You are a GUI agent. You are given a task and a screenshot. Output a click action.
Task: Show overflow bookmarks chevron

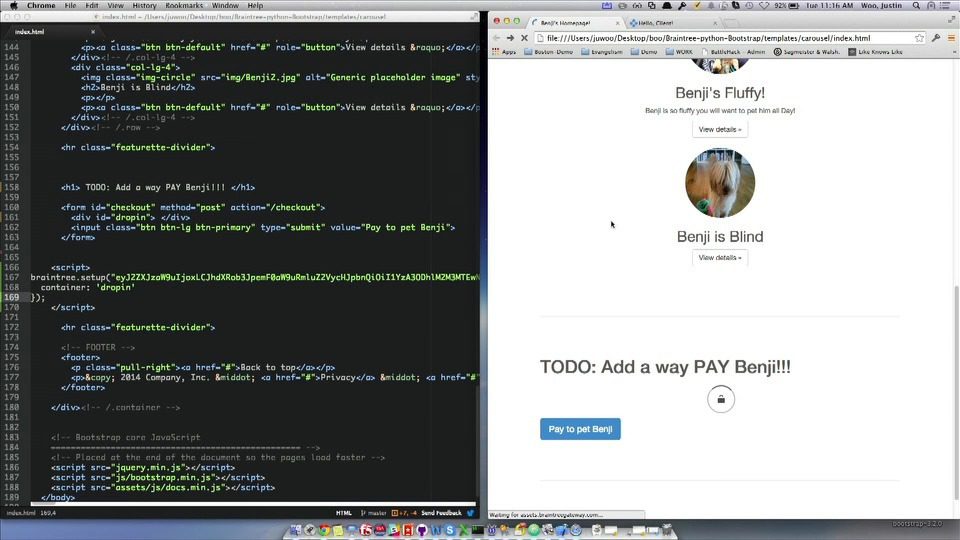coord(954,52)
